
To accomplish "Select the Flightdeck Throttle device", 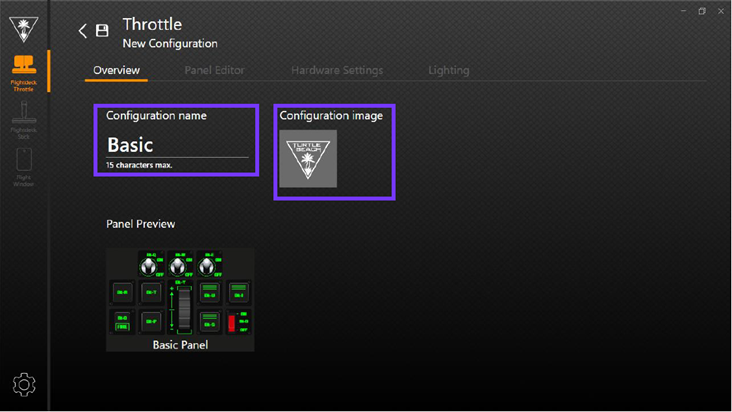I will coord(24,73).
